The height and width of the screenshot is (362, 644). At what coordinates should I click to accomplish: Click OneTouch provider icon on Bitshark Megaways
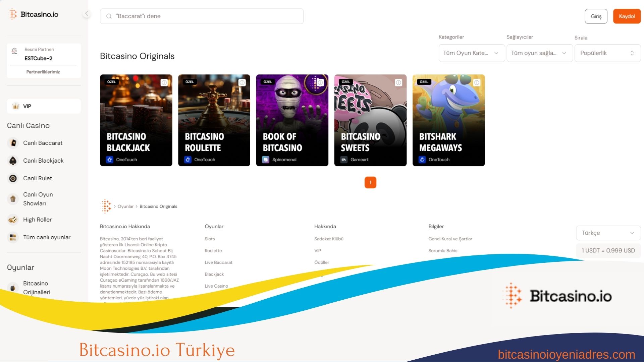[x=422, y=160]
